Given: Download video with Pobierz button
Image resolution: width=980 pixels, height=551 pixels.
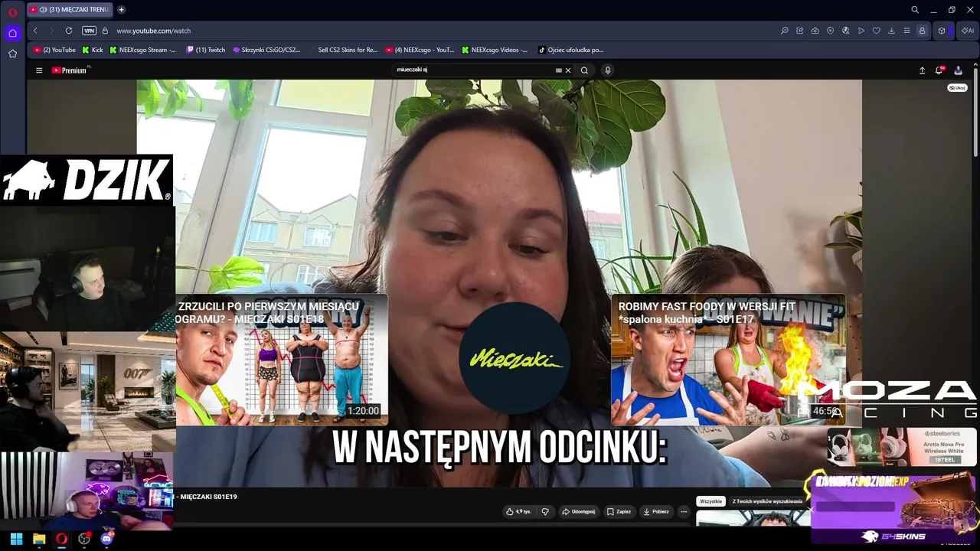Looking at the screenshot, I should (656, 511).
